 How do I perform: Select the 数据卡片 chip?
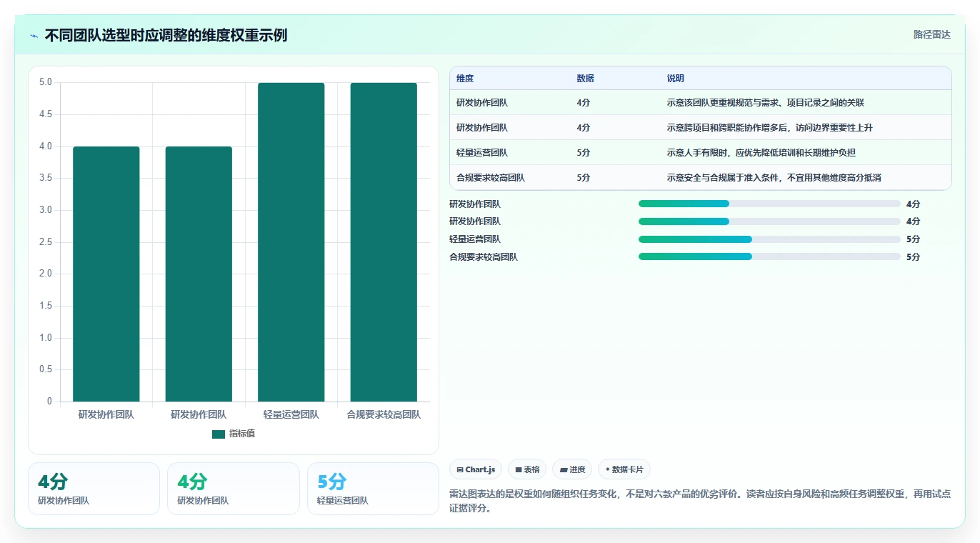point(624,469)
